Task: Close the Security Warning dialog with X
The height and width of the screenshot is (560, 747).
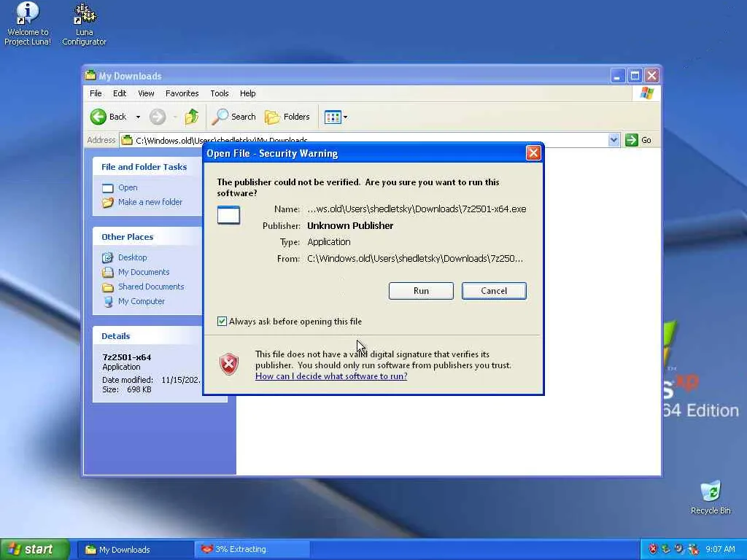Action: (533, 153)
